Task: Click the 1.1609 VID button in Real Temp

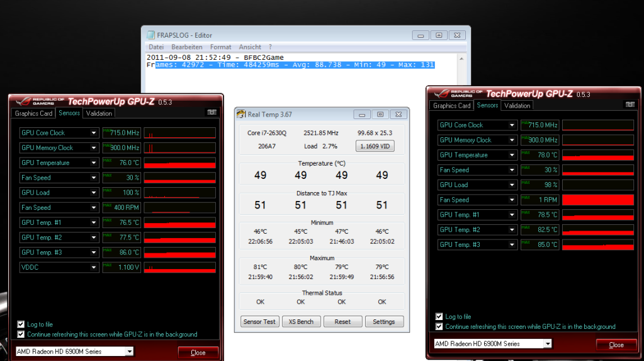Action: (x=375, y=146)
